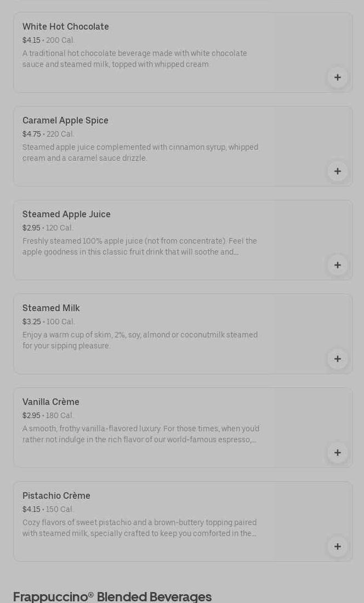364x603 pixels.
Task: Open the Pistachio Crème item title
Action: (56, 496)
